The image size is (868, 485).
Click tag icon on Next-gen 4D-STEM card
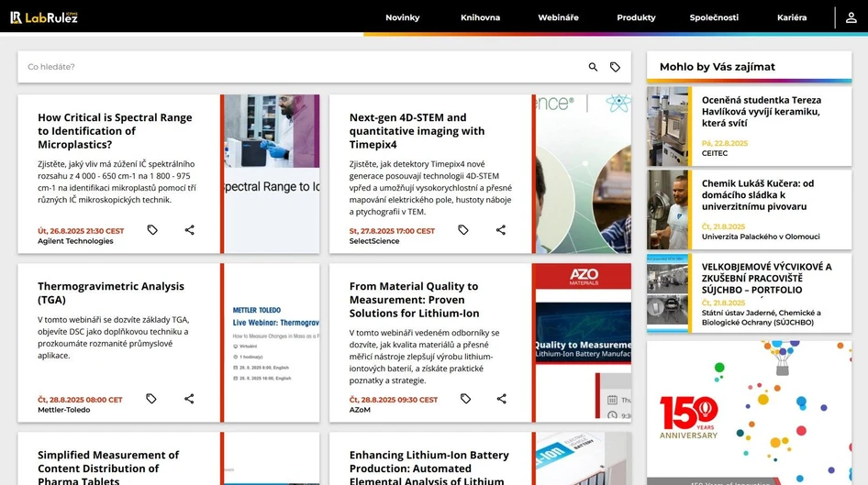(x=463, y=230)
